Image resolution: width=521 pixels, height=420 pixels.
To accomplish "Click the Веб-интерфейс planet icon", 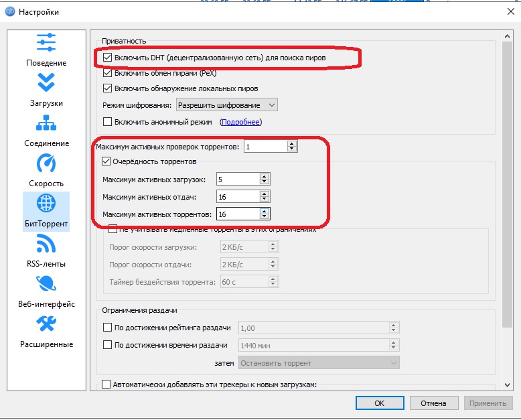I will point(46,285).
